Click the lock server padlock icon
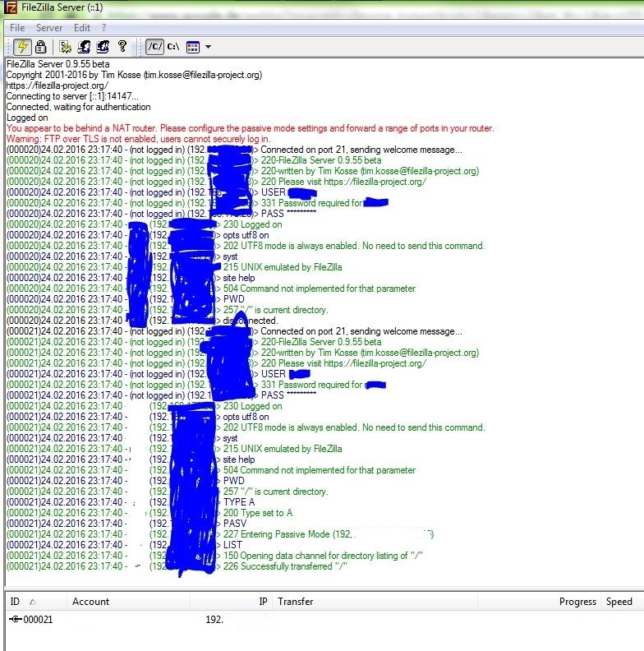 point(41,47)
